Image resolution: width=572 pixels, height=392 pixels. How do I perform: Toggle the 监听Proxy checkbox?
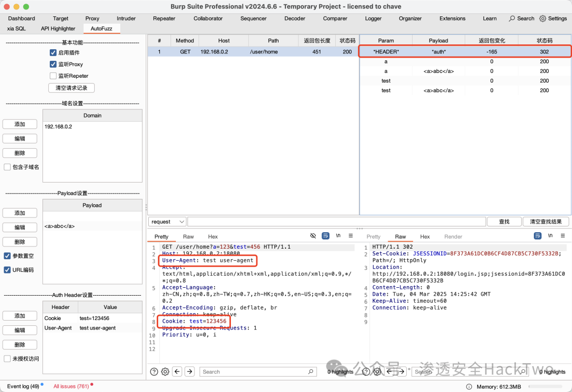tap(53, 64)
